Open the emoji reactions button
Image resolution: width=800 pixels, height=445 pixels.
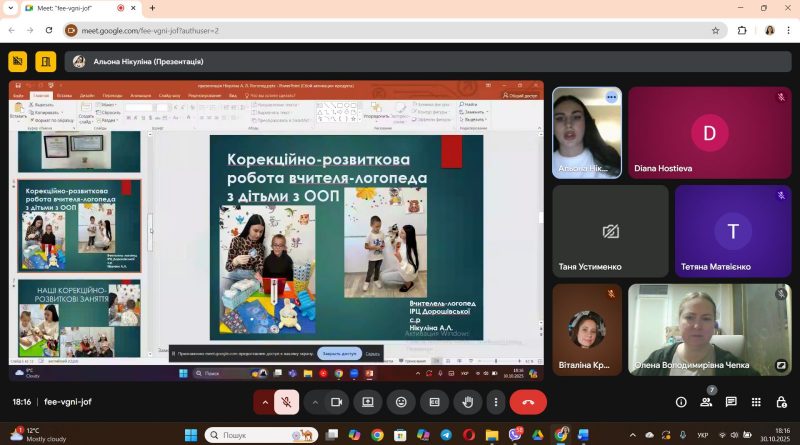401,402
